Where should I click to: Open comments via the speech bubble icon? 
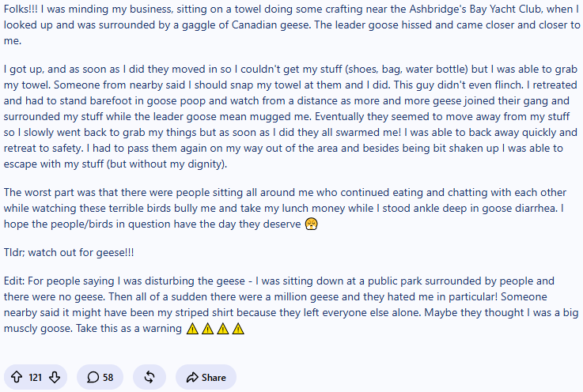pos(93,377)
